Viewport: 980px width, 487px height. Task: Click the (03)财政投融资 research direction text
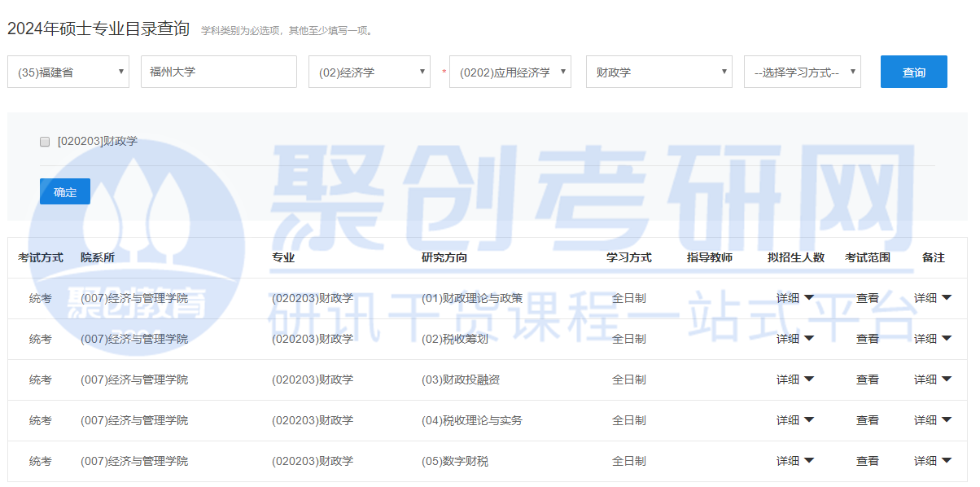coord(461,380)
